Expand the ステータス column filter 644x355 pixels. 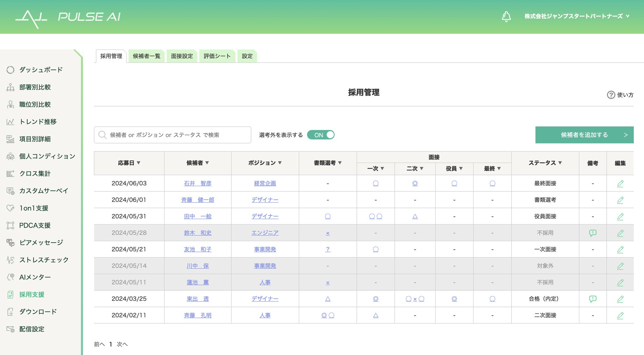pos(560,163)
